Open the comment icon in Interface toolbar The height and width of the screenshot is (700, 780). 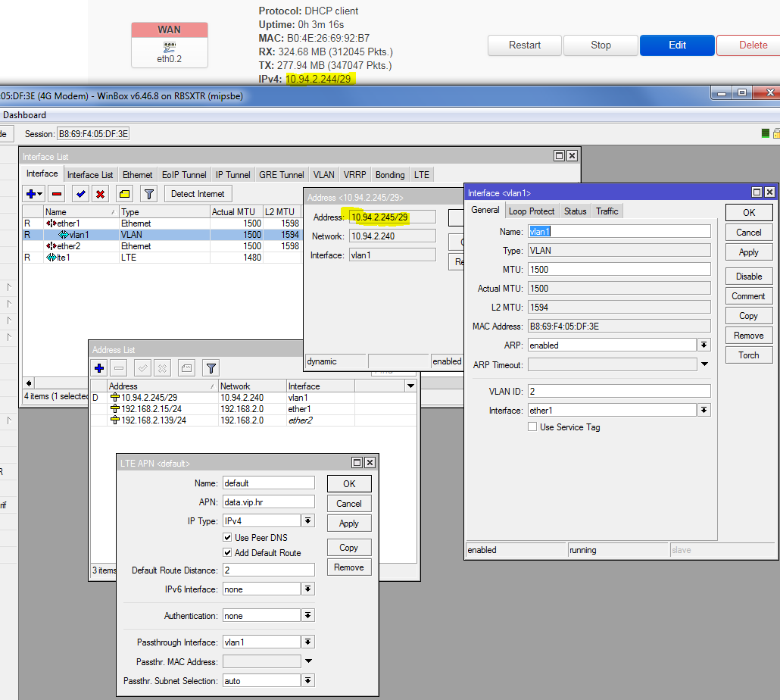(125, 193)
